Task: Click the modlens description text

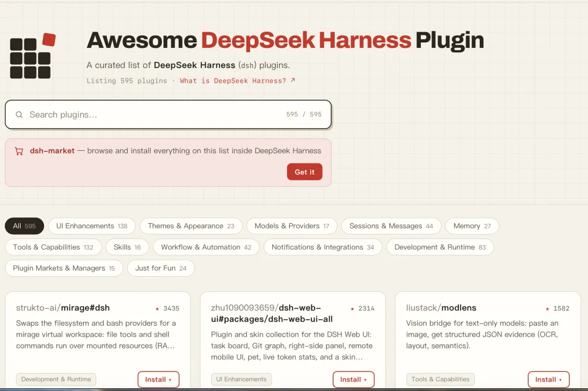Action: [x=482, y=334]
